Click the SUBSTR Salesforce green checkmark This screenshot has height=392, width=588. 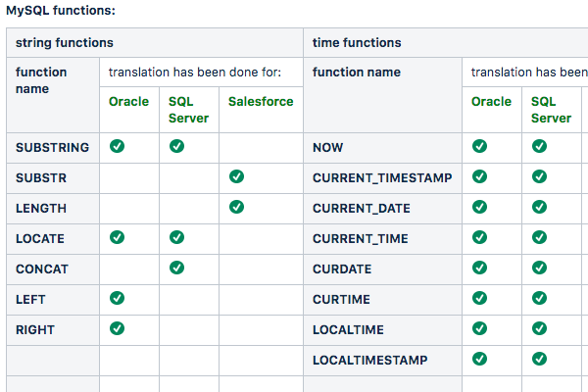pos(236,177)
